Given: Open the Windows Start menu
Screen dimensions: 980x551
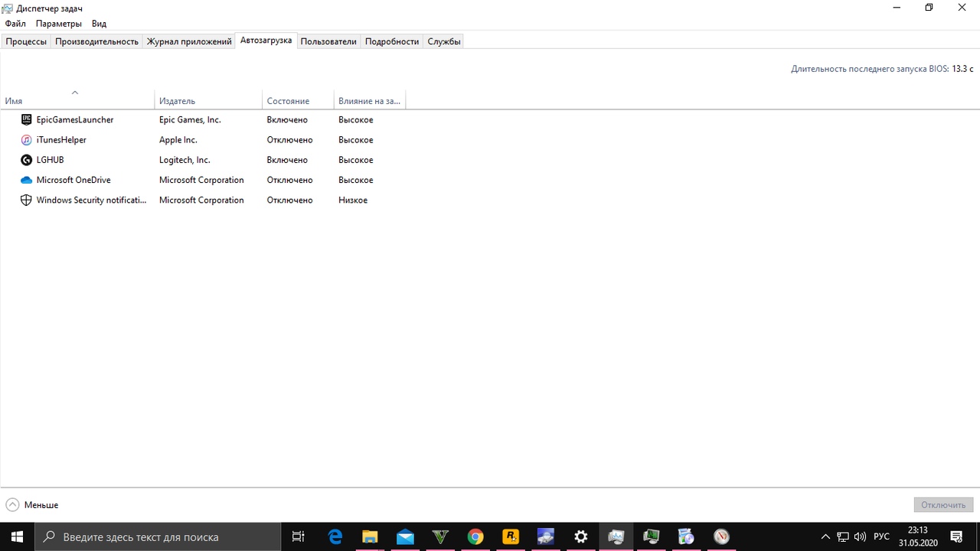Looking at the screenshot, I should tap(17, 536).
